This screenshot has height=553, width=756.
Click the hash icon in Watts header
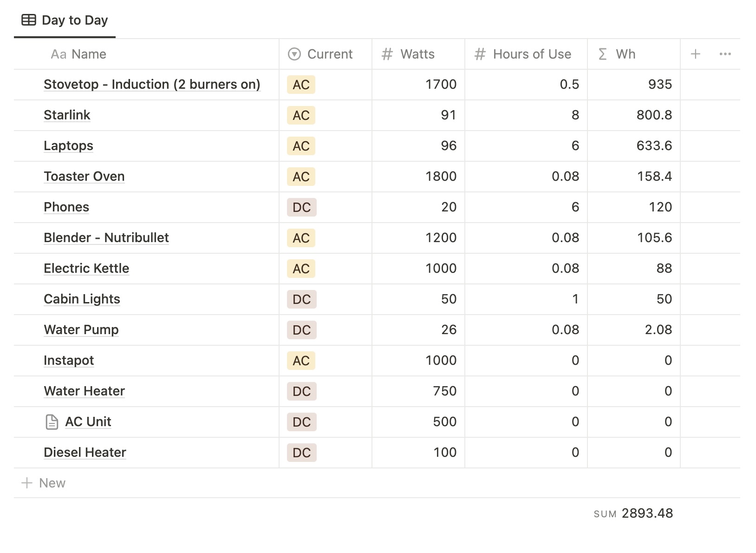point(387,54)
